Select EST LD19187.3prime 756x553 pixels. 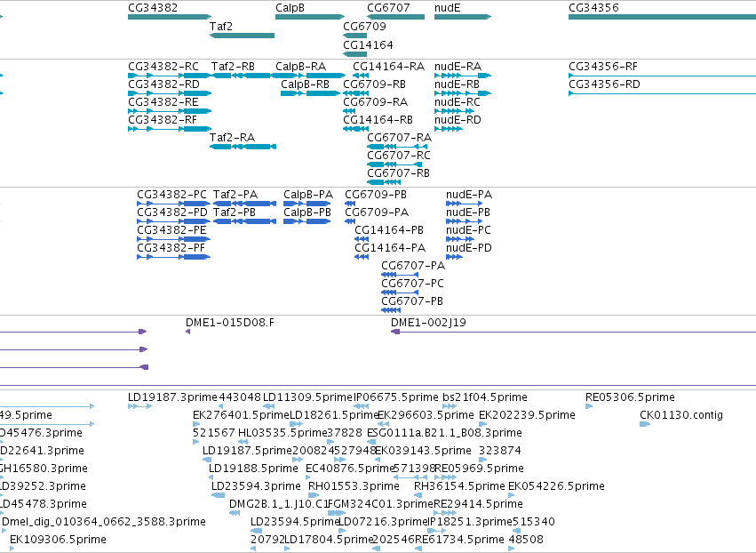pos(172,397)
